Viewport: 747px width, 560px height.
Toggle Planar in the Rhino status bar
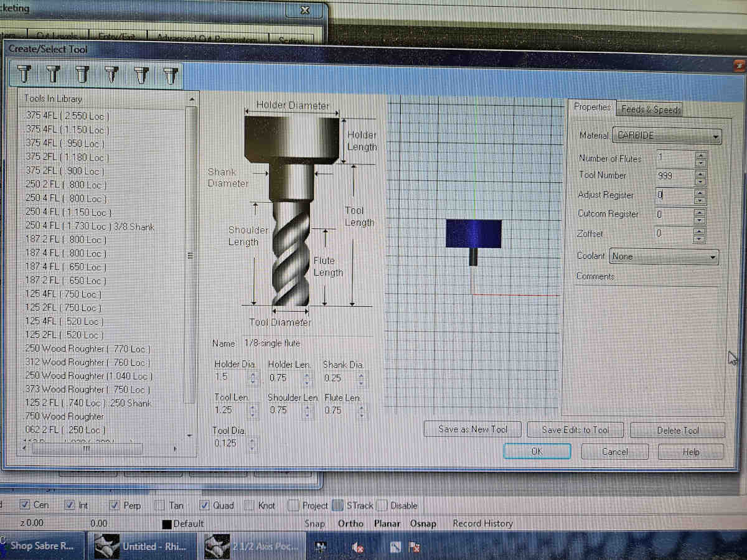coord(387,524)
